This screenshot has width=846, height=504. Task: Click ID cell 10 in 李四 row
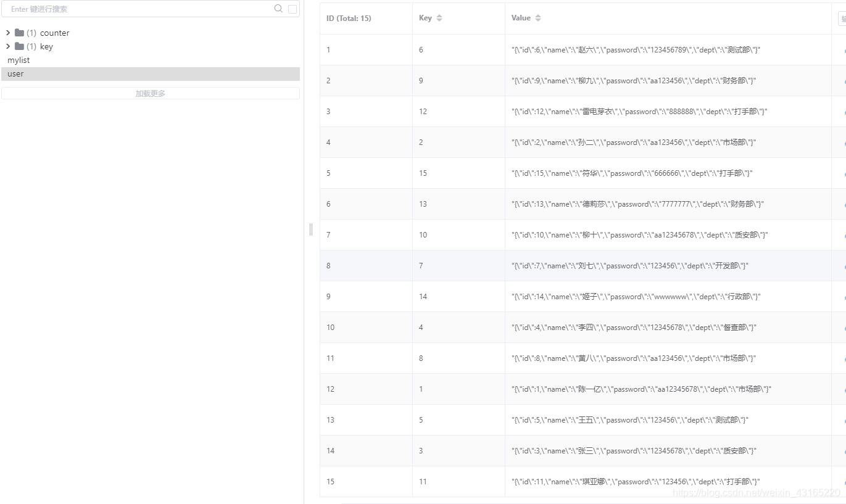click(x=366, y=328)
